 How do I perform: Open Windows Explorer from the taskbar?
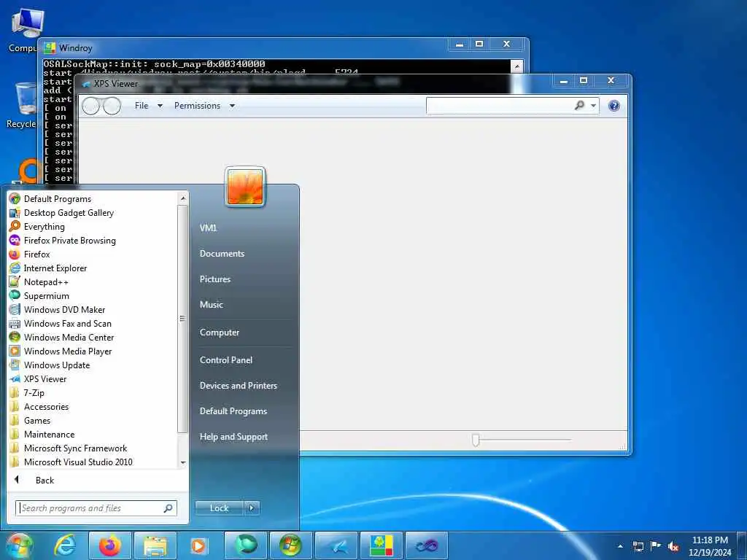155,545
